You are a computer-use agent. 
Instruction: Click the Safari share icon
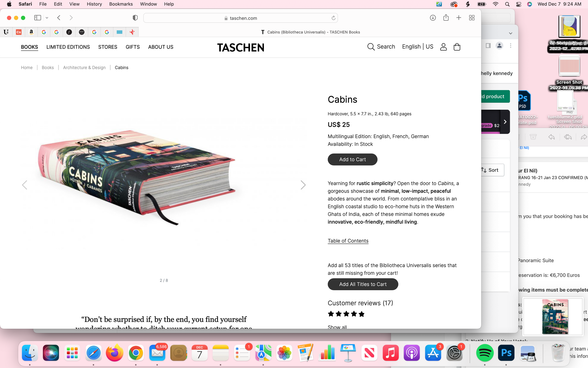(x=446, y=18)
